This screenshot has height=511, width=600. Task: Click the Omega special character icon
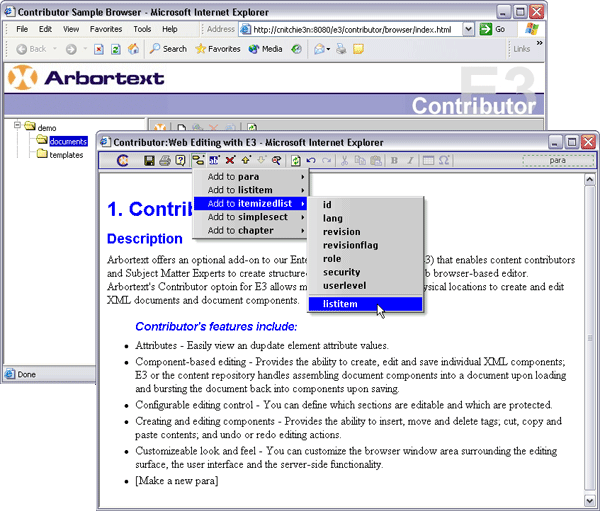click(x=444, y=160)
